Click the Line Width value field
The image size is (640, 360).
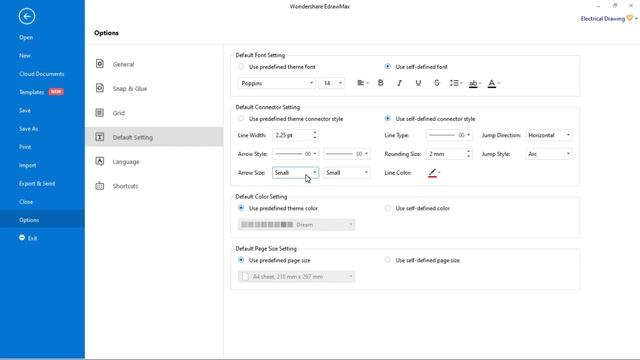[x=291, y=135]
